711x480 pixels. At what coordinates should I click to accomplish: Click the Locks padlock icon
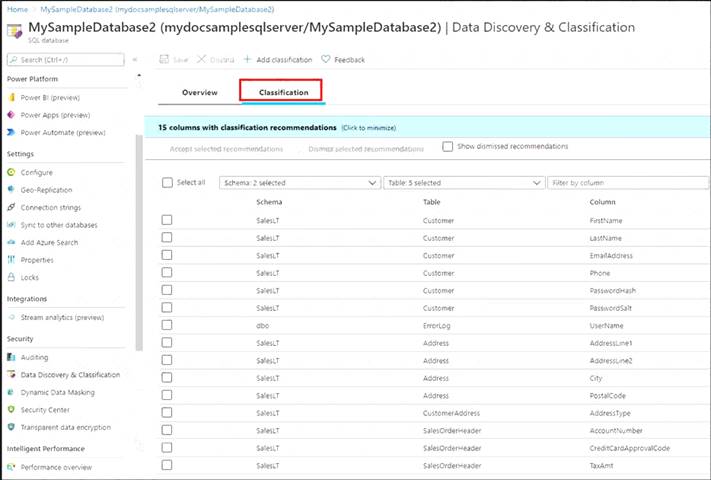tap(11, 277)
